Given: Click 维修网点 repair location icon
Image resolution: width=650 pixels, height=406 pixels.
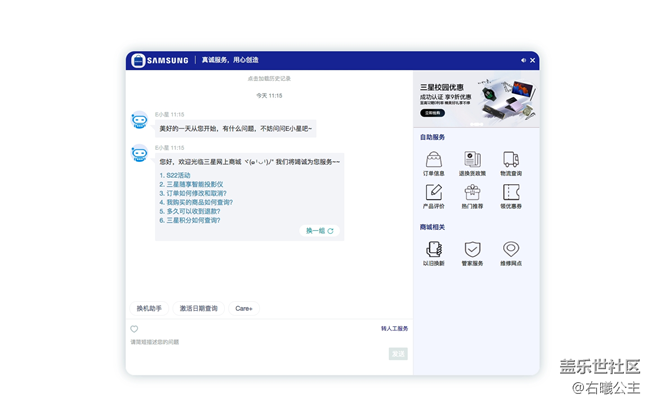Looking at the screenshot, I should [511, 250].
